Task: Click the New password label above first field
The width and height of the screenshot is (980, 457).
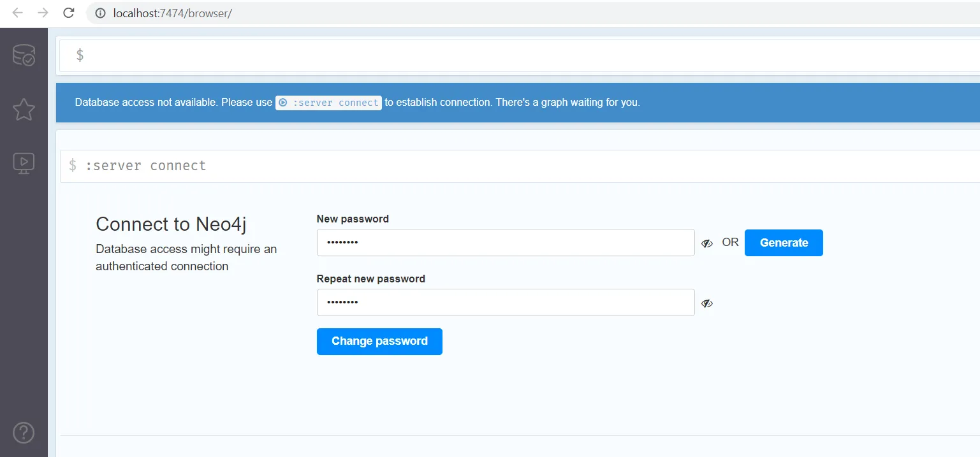Action: (353, 219)
